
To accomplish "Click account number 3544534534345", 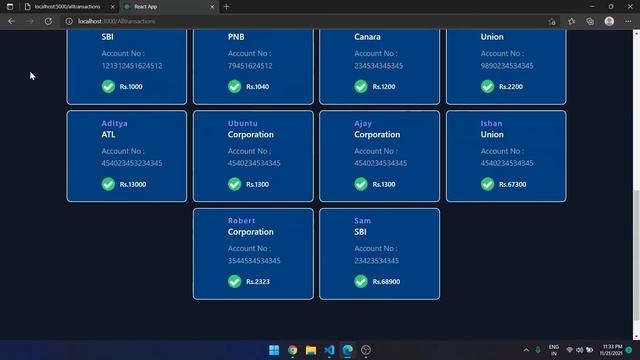I will tap(254, 261).
